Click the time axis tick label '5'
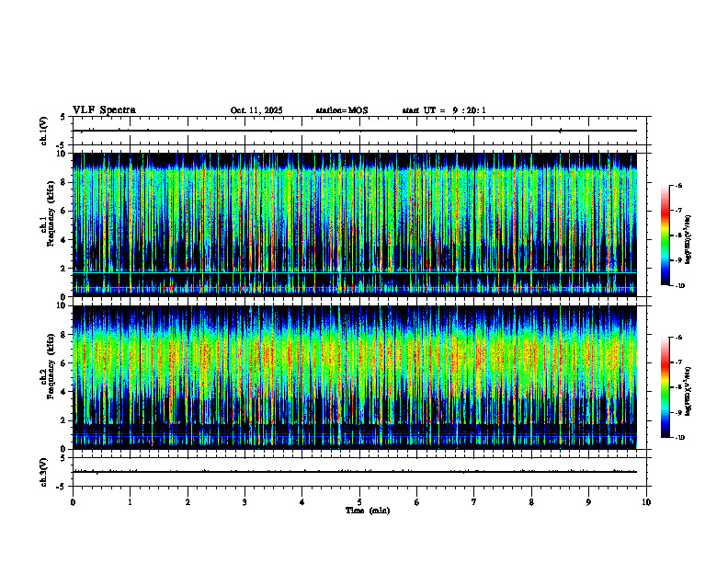This screenshot has width=728, height=563. coord(359,502)
